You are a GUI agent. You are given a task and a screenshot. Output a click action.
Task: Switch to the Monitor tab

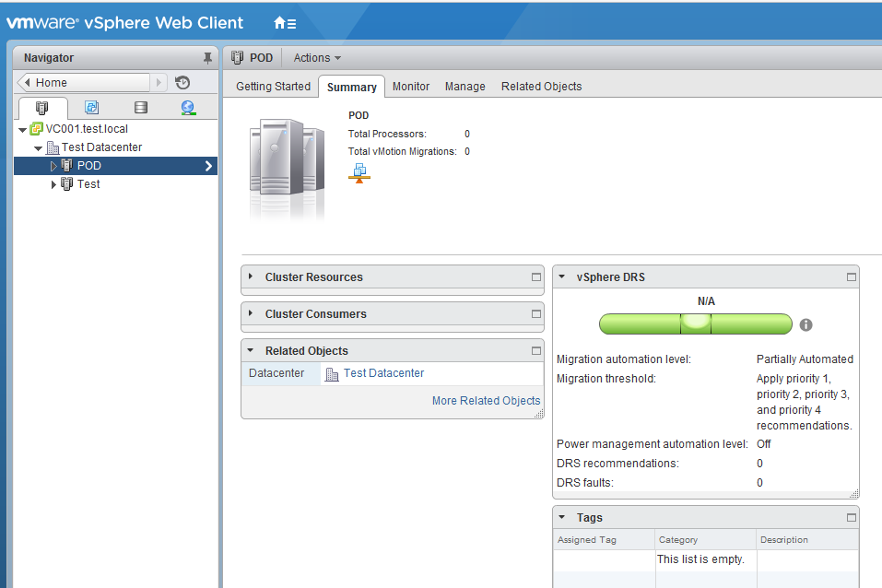[x=410, y=86]
